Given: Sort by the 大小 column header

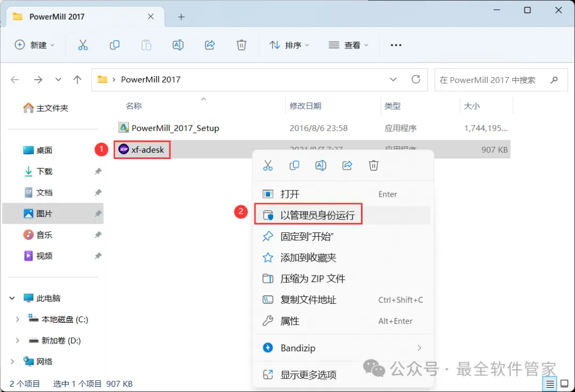Looking at the screenshot, I should coord(472,106).
